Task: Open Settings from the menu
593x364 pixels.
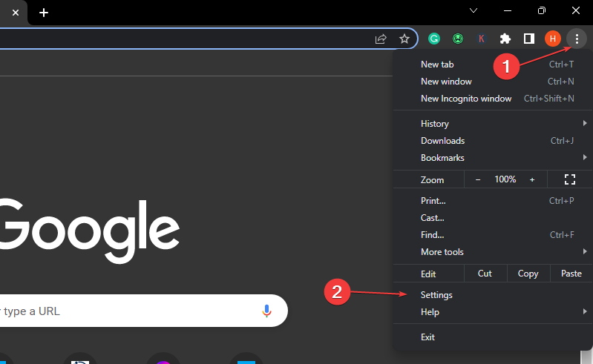Action: 493,294
